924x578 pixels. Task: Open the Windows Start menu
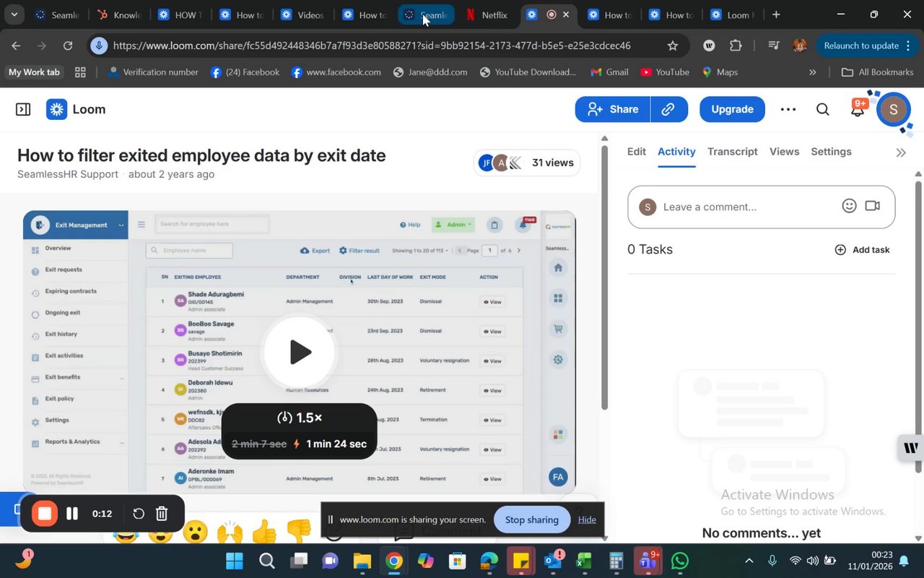tap(235, 561)
